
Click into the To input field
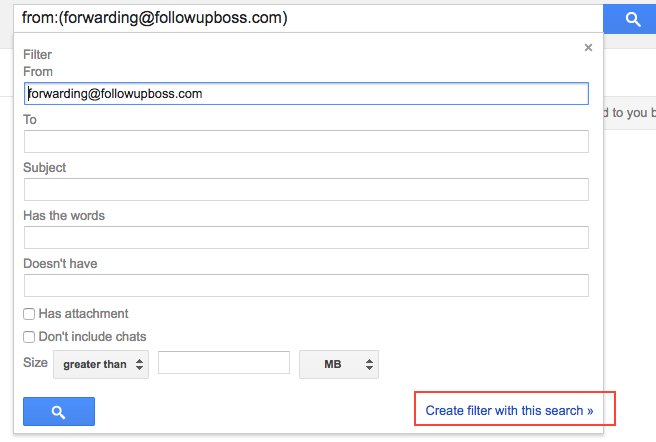click(305, 141)
